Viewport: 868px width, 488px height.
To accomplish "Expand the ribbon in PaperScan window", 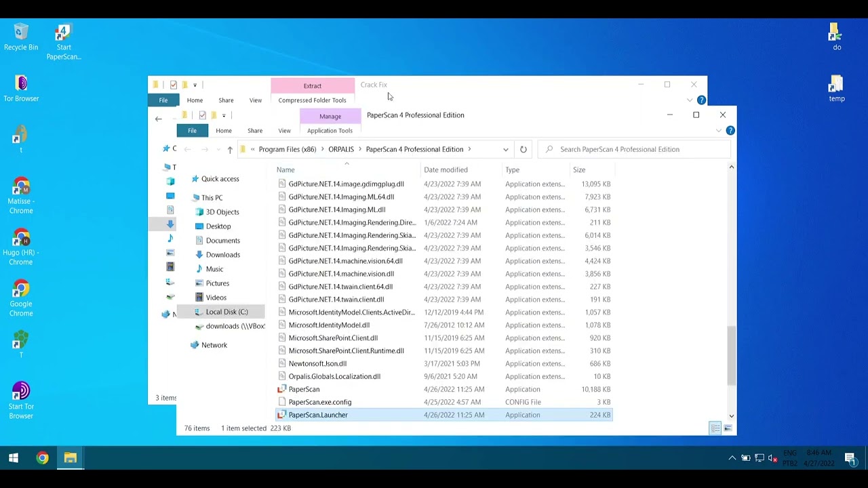I will (719, 130).
